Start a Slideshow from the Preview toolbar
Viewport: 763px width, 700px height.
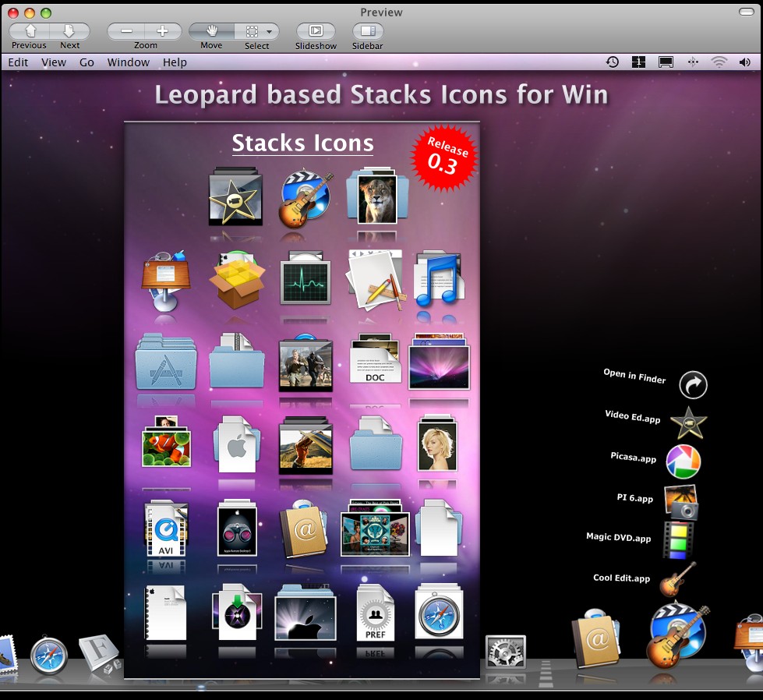click(x=315, y=32)
